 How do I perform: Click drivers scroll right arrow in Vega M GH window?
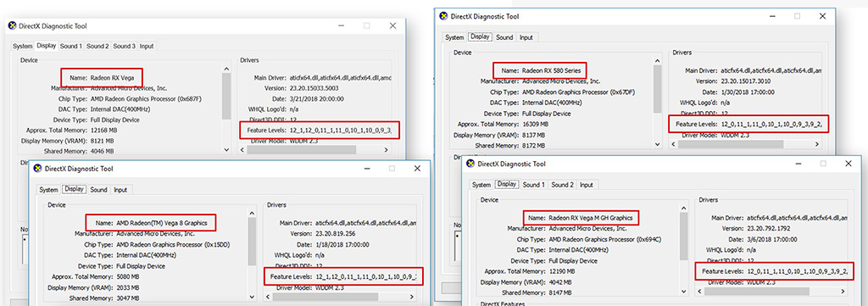click(843, 291)
